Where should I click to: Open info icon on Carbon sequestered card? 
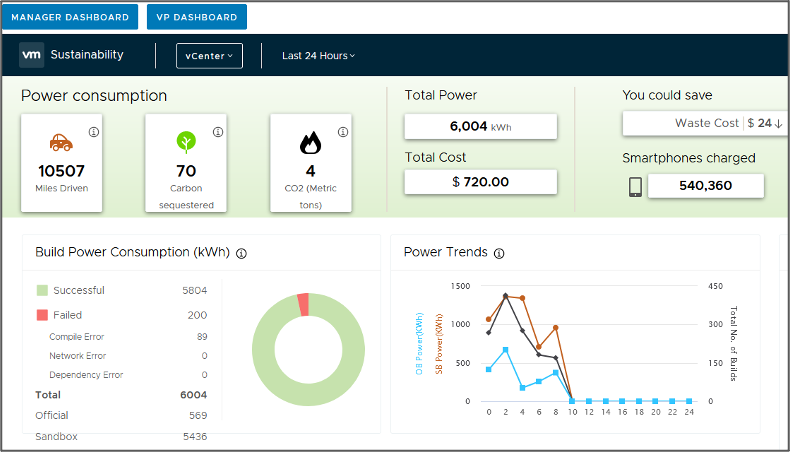click(x=218, y=132)
